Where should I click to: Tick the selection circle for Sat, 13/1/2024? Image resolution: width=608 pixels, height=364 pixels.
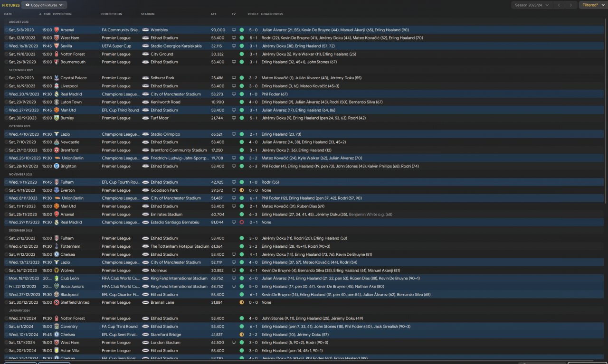pyautogui.click(x=7, y=343)
